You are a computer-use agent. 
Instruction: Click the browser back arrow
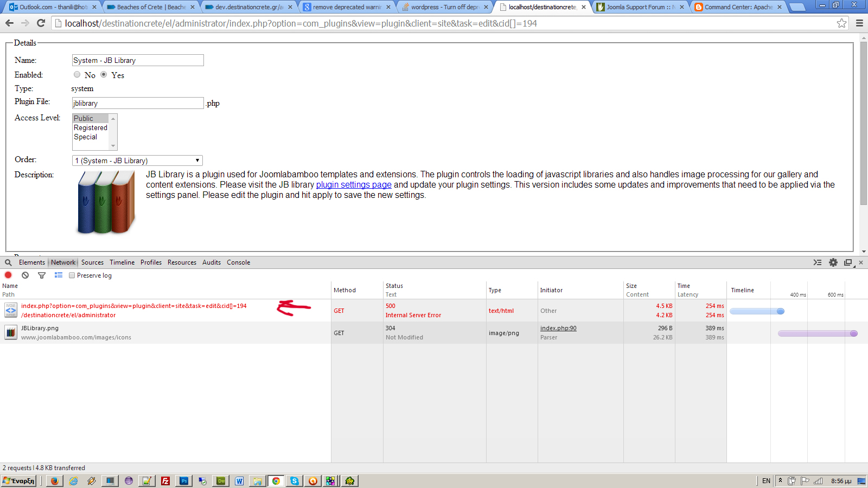(9, 23)
